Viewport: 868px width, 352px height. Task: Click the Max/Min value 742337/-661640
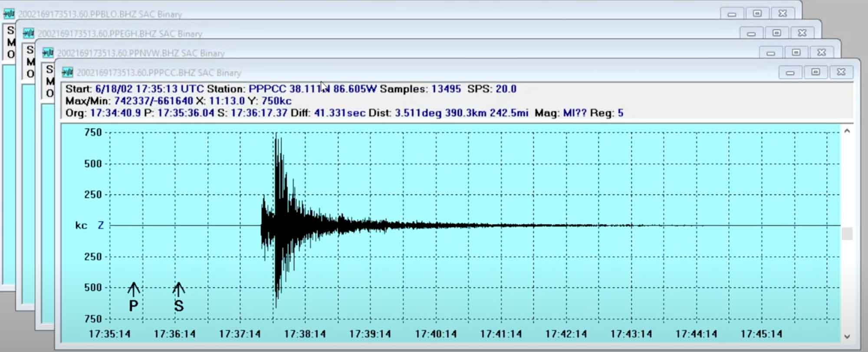tap(154, 101)
